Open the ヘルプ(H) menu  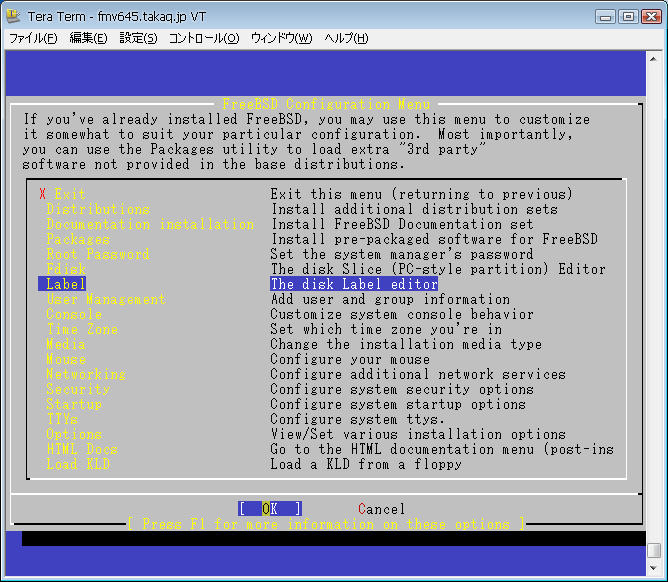pyautogui.click(x=346, y=38)
